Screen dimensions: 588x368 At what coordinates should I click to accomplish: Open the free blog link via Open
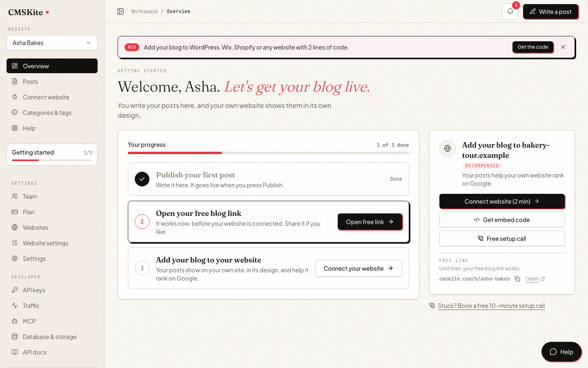click(535, 279)
